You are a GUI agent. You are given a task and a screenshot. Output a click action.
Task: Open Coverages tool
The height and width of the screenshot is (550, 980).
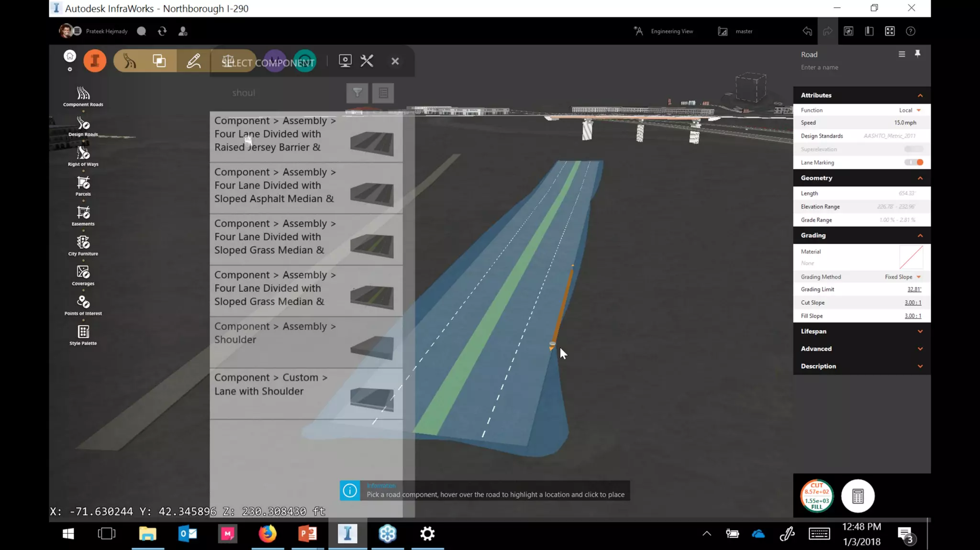pyautogui.click(x=83, y=276)
